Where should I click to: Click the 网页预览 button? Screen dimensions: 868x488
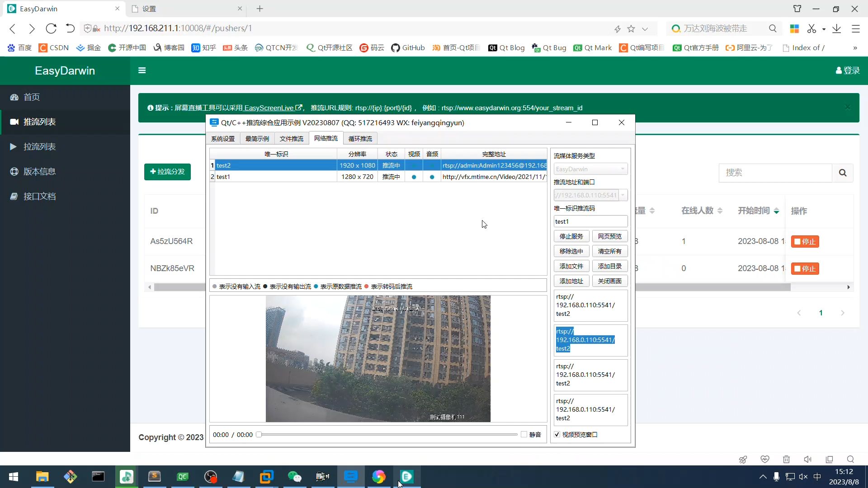610,236
